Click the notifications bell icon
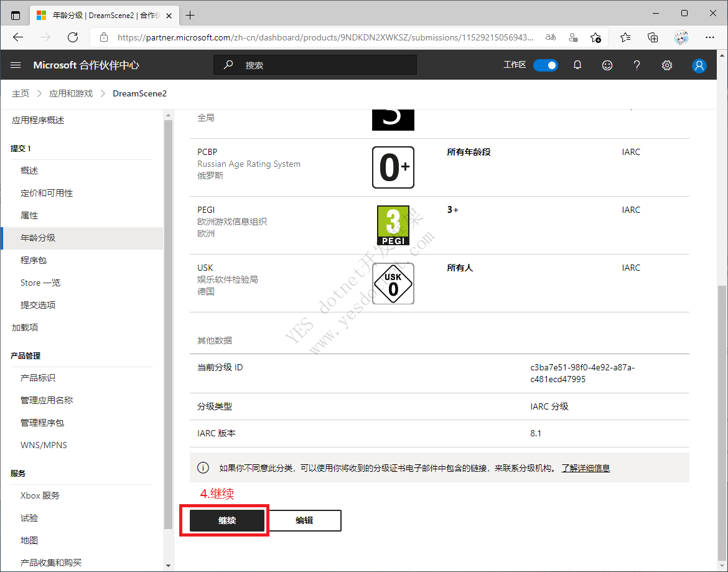Image resolution: width=728 pixels, height=572 pixels. (x=577, y=65)
